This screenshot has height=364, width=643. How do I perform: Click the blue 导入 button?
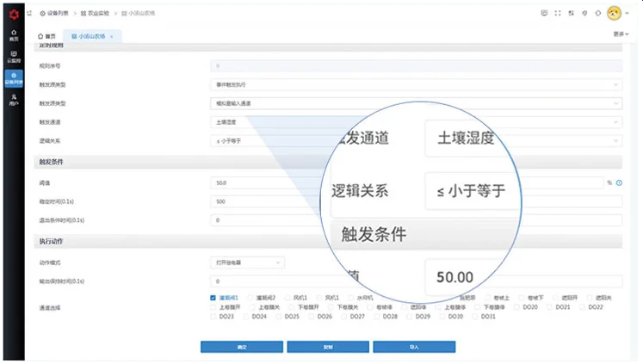414,347
